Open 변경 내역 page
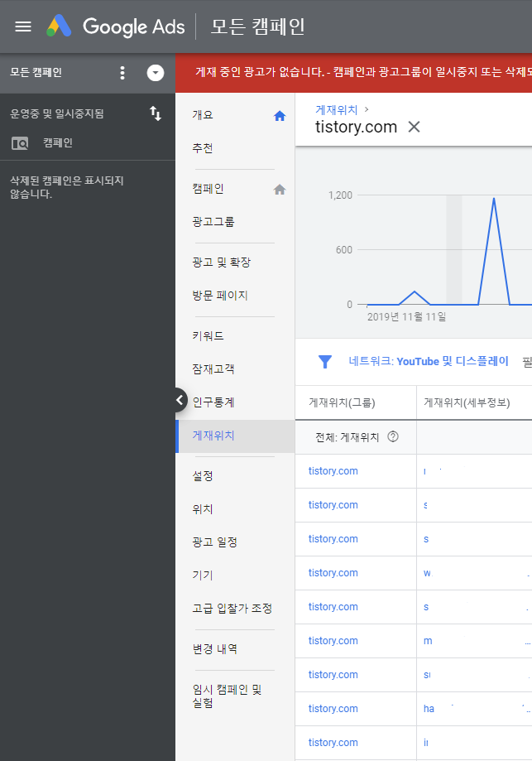The height and width of the screenshot is (761, 532). [x=214, y=649]
